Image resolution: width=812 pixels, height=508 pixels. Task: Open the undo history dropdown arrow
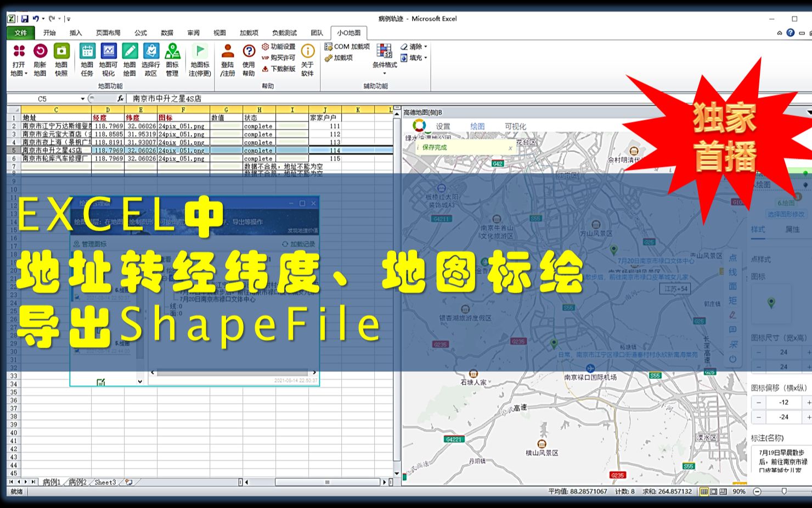[43, 19]
